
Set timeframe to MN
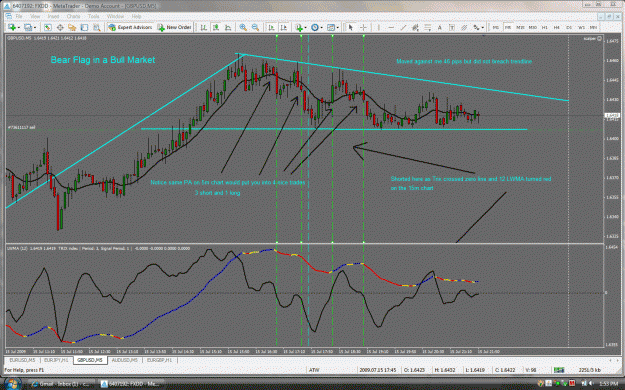tap(593, 27)
